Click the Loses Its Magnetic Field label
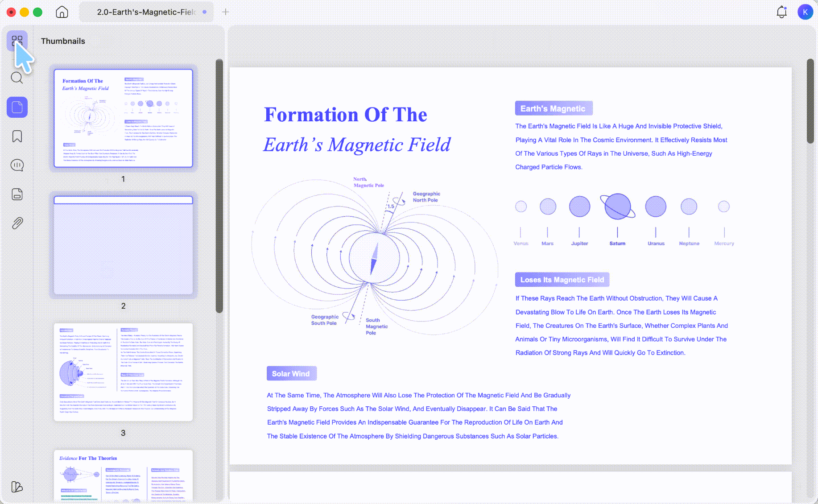This screenshot has height=504, width=818. click(x=562, y=280)
